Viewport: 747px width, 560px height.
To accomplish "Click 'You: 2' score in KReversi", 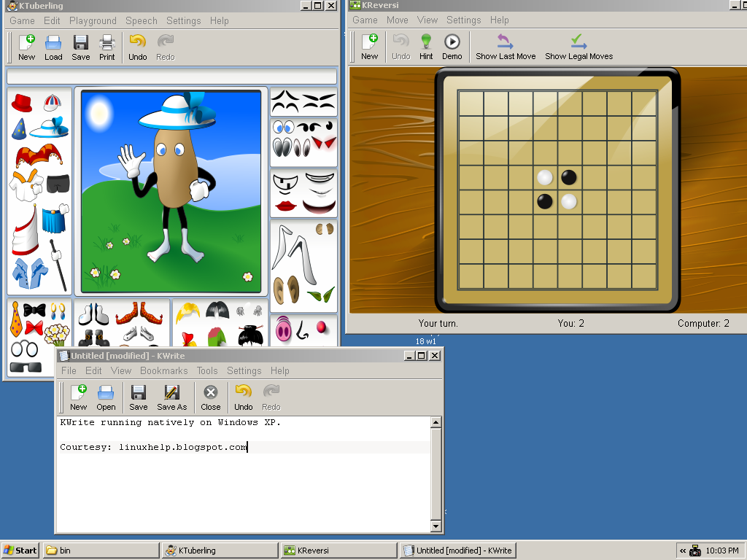I will coord(570,323).
